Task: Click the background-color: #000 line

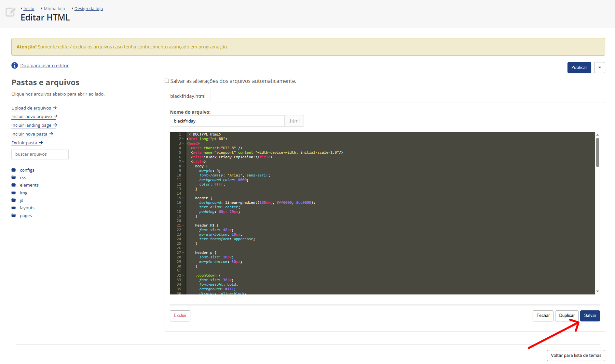Action: click(x=224, y=180)
